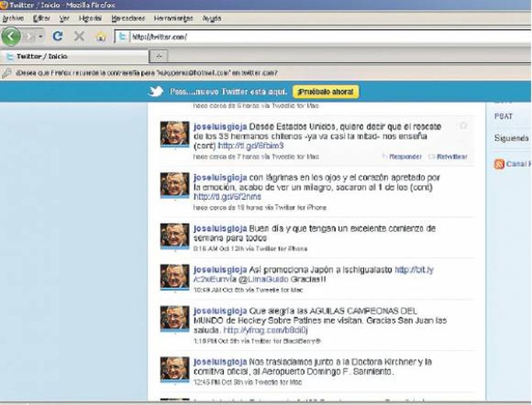The height and width of the screenshot is (405, 532).
Task: Click joseluisgioja avatar on Estados Unidos tweet
Action: click(174, 134)
